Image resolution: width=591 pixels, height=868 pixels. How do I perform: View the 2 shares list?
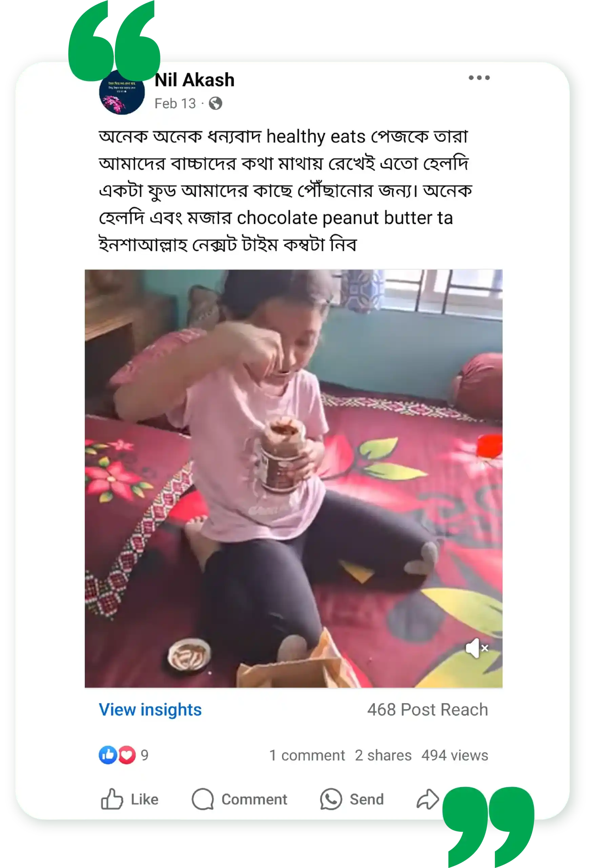[x=383, y=755]
